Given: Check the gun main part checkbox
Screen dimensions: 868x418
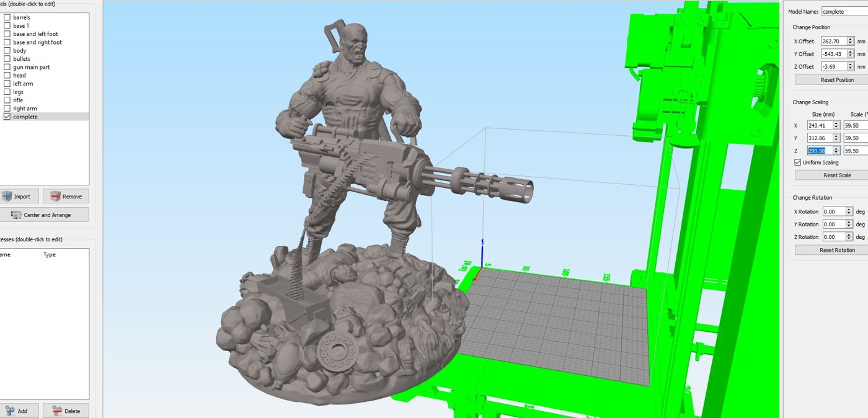Looking at the screenshot, I should click(x=7, y=67).
